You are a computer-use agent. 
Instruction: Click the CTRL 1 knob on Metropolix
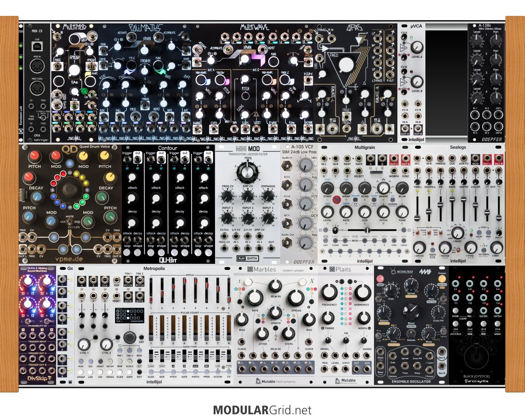click(x=84, y=344)
